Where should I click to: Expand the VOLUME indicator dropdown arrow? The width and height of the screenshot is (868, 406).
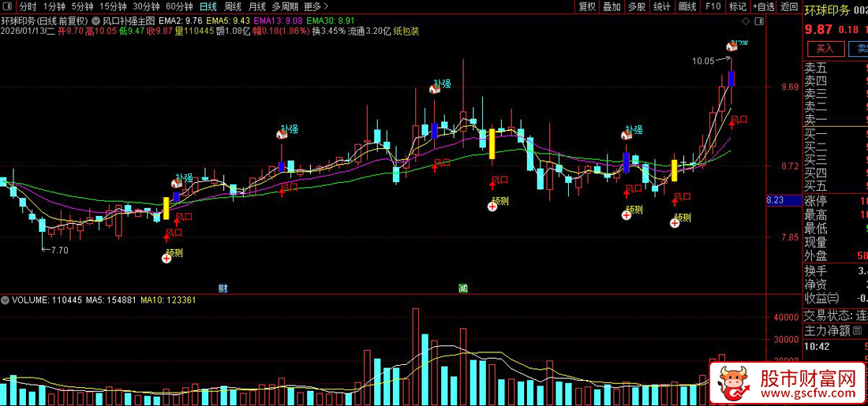pyautogui.click(x=6, y=300)
